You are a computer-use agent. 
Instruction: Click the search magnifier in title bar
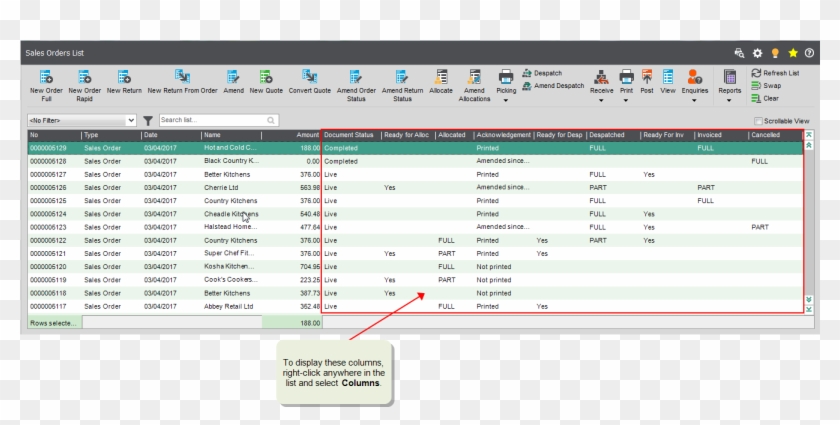click(x=739, y=53)
